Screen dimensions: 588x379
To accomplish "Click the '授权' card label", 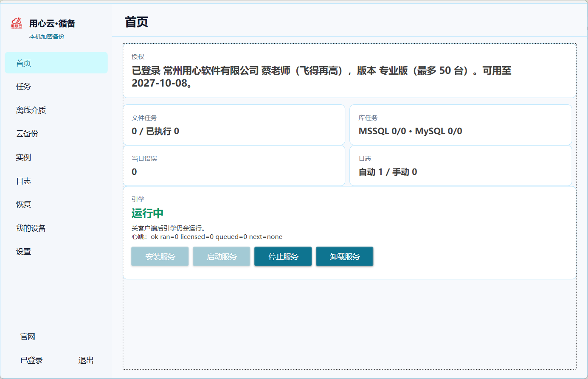I will [138, 56].
